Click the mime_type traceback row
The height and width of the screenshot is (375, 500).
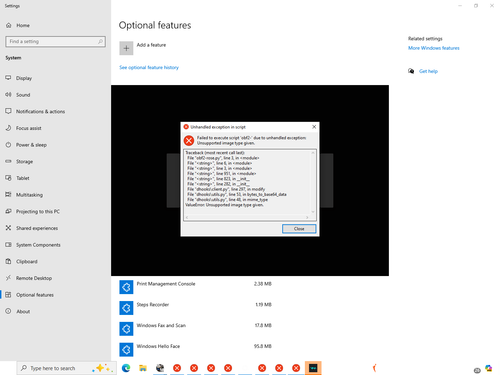[227, 200]
